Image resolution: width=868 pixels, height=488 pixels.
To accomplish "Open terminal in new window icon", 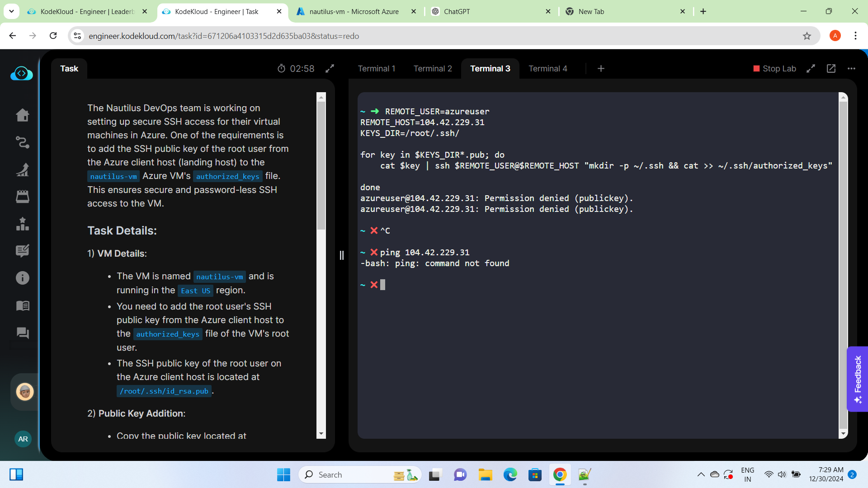I will [x=831, y=69].
